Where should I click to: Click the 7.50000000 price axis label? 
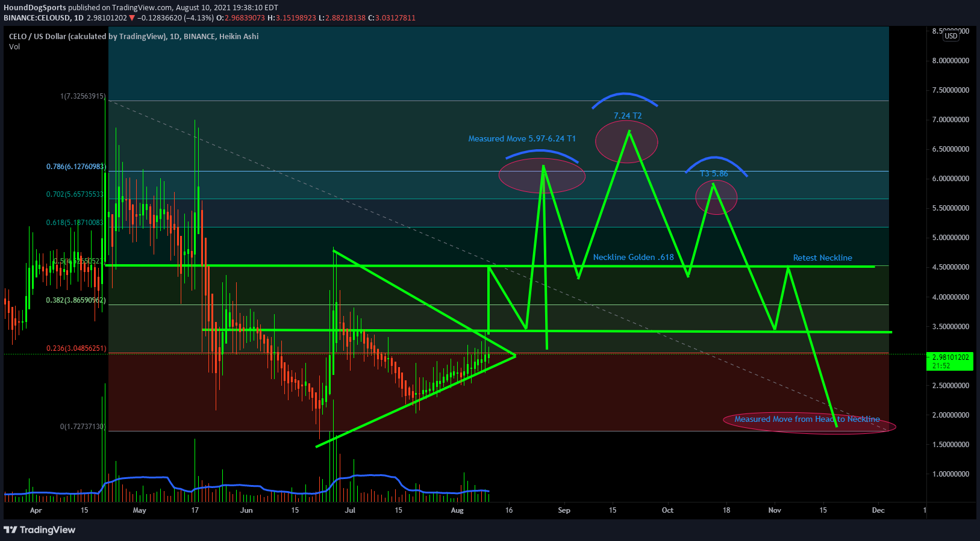click(950, 90)
